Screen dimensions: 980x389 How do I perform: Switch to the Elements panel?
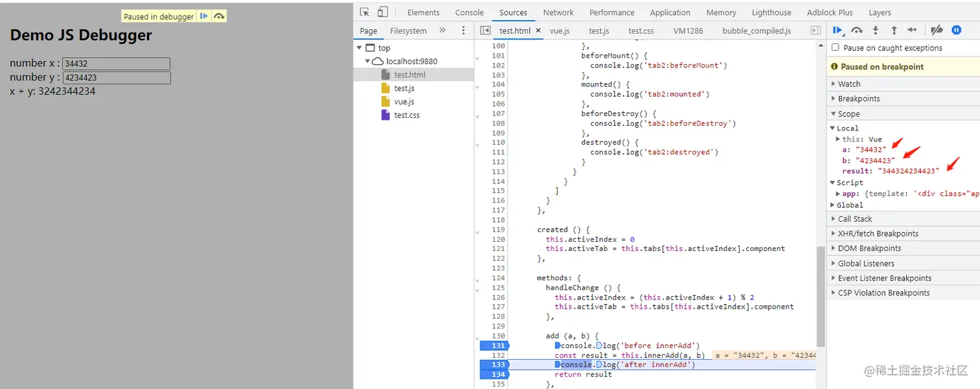423,12
